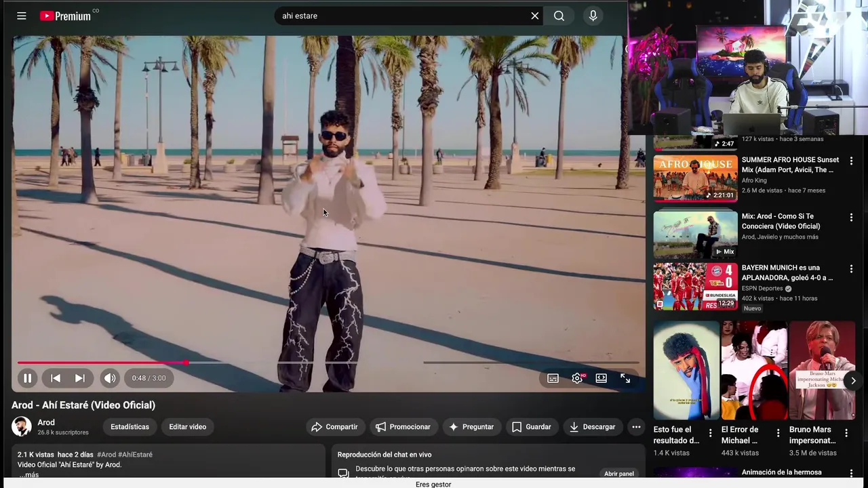Viewport: 868px width, 488px height.
Task: Open player settings gear
Action: coord(577,378)
